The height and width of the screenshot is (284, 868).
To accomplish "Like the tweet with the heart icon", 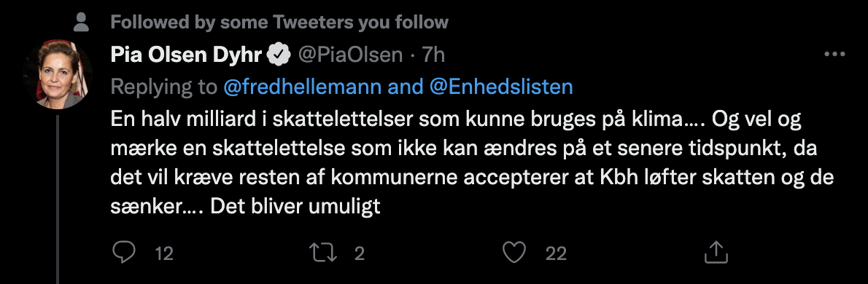I will pos(514,253).
